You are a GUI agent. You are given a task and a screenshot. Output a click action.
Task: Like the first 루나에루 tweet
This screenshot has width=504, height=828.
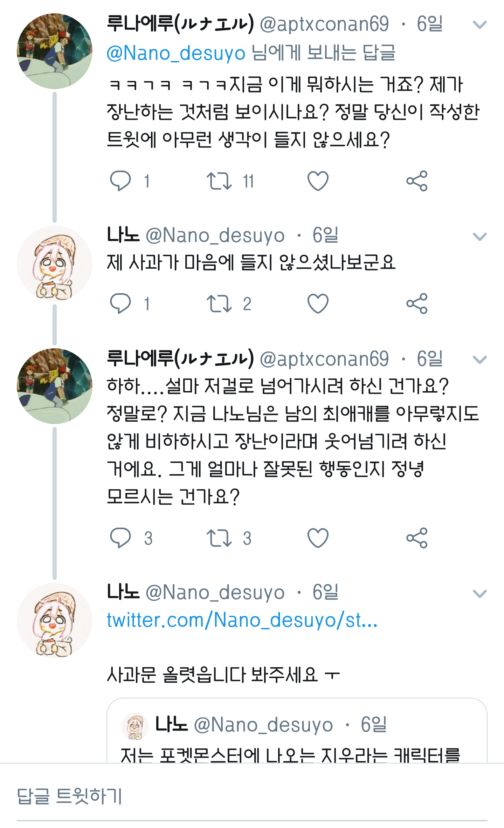click(318, 181)
